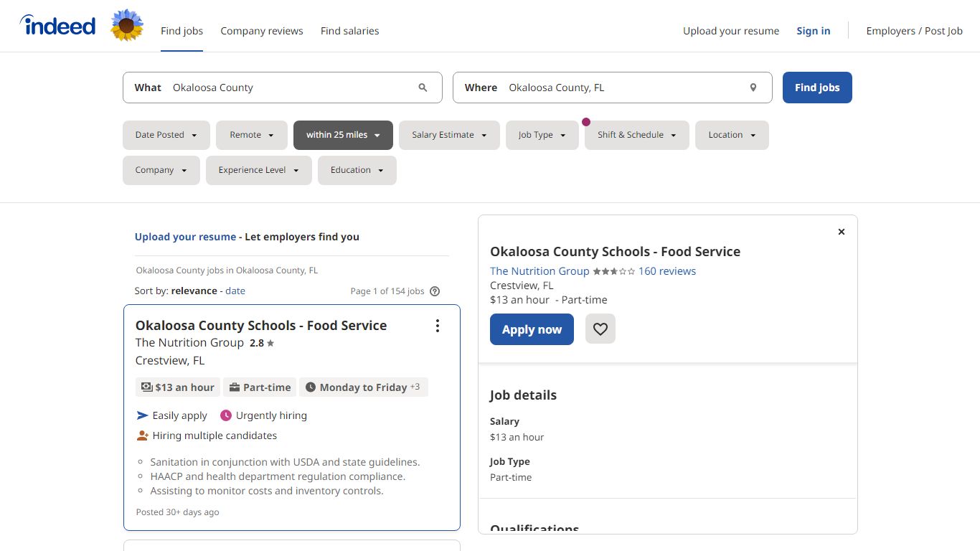Click the $13 an hour salary tag

(x=178, y=387)
